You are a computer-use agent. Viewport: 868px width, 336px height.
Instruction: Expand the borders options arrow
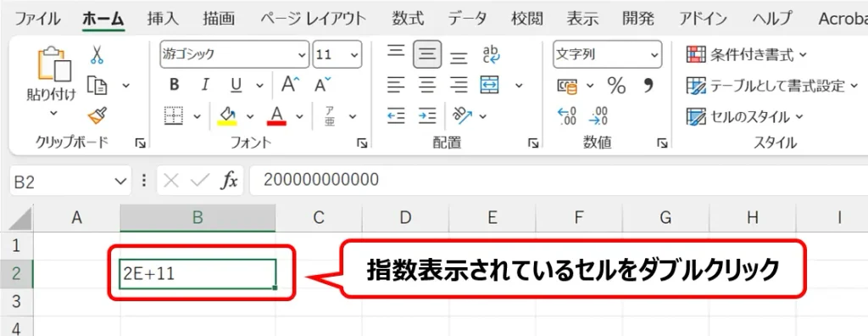tap(197, 116)
